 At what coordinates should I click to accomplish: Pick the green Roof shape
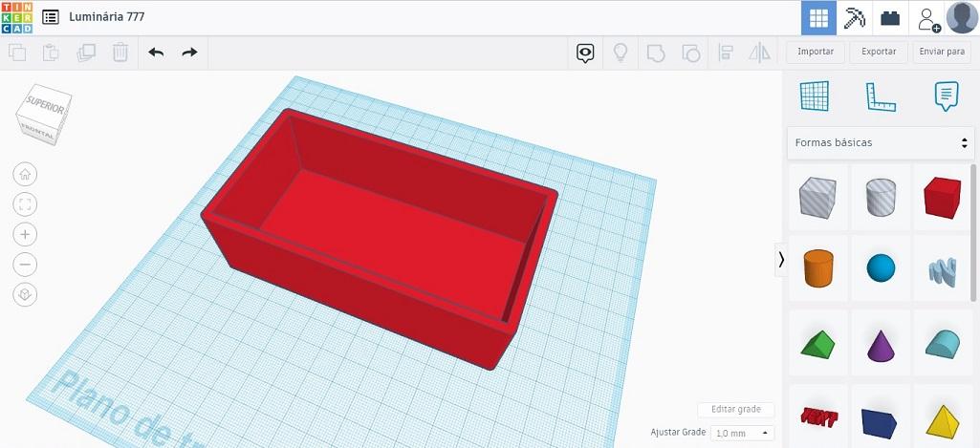click(x=817, y=344)
